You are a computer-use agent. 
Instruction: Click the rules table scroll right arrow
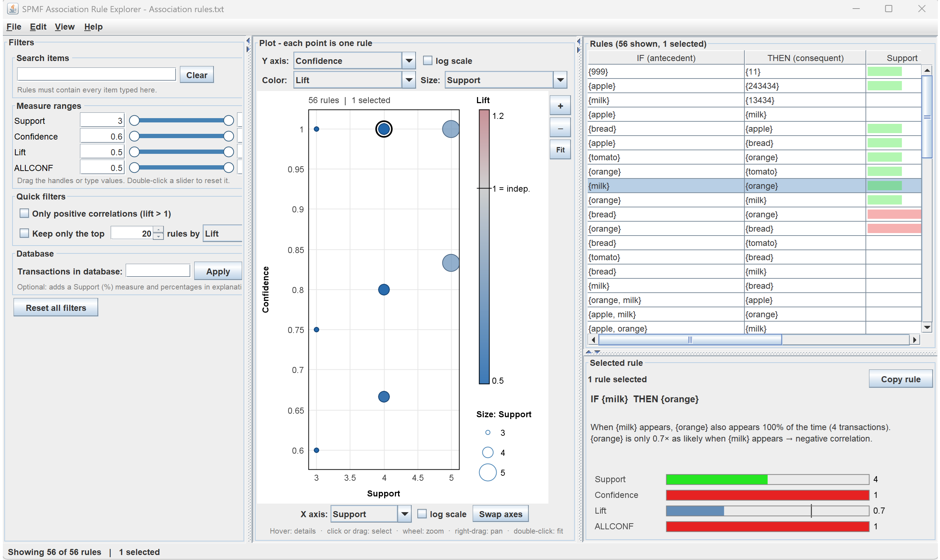pyautogui.click(x=914, y=340)
